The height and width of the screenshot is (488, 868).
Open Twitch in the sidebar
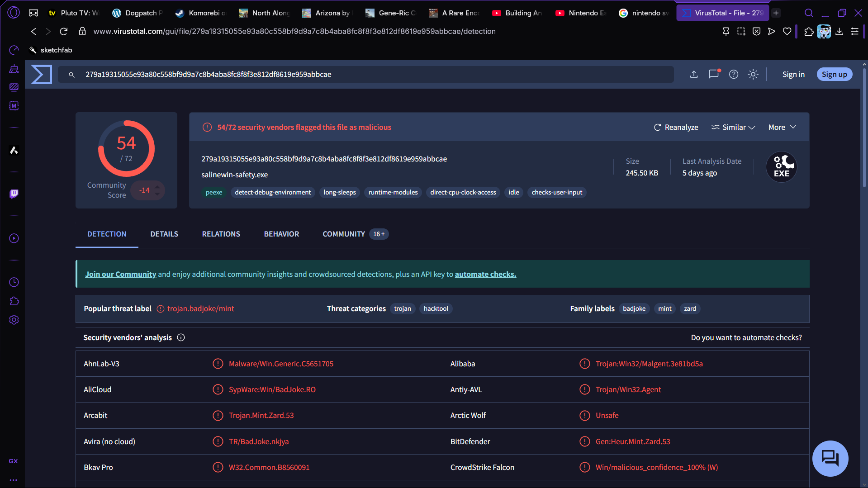pos(14,194)
